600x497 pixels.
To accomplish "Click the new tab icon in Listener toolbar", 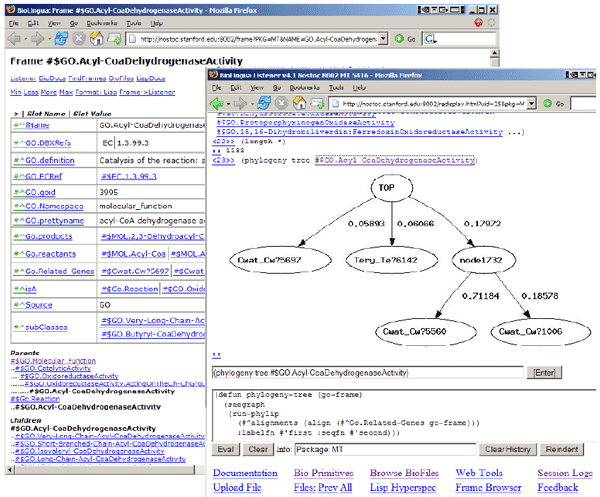I will [317, 103].
